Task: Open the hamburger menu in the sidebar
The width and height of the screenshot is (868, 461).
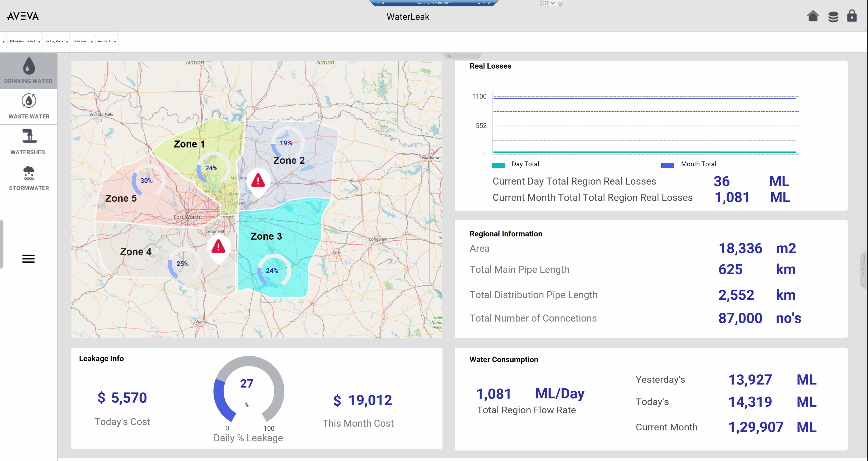Action: (x=28, y=259)
